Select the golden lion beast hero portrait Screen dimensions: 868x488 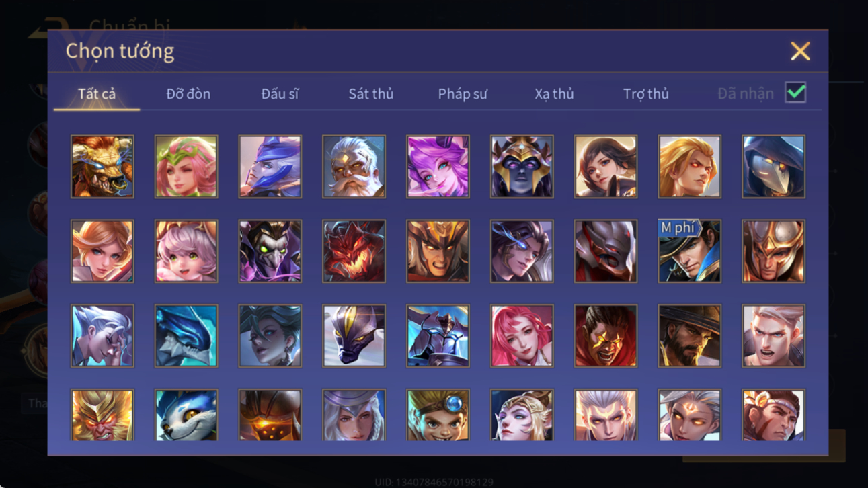click(102, 167)
